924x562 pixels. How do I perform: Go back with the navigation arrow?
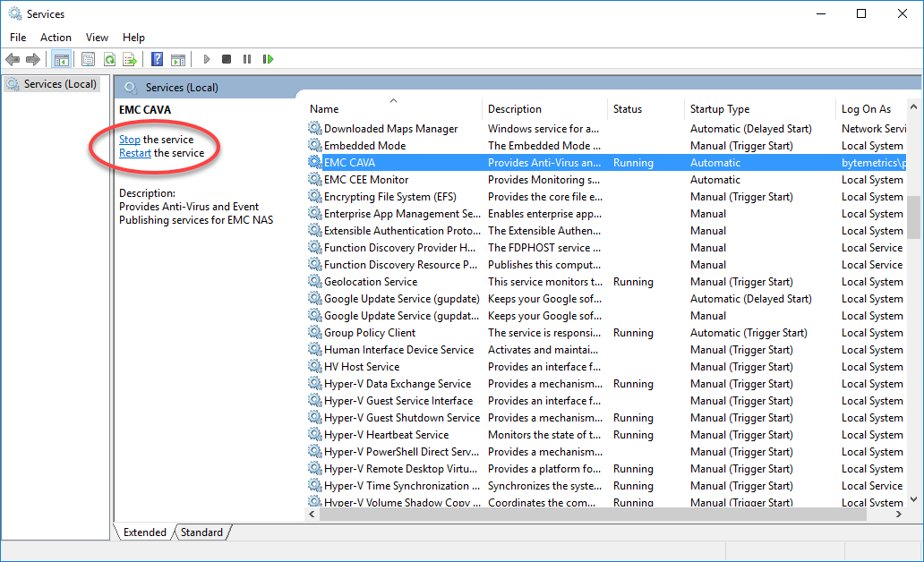click(13, 59)
